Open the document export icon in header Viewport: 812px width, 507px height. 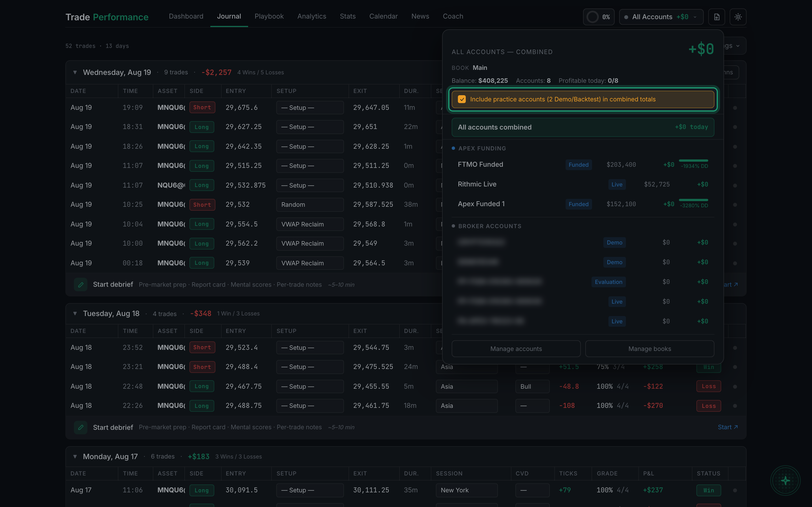click(x=717, y=17)
